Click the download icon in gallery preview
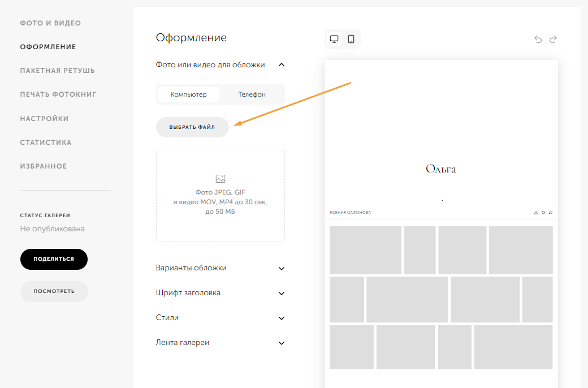This screenshot has width=588, height=388. click(536, 213)
